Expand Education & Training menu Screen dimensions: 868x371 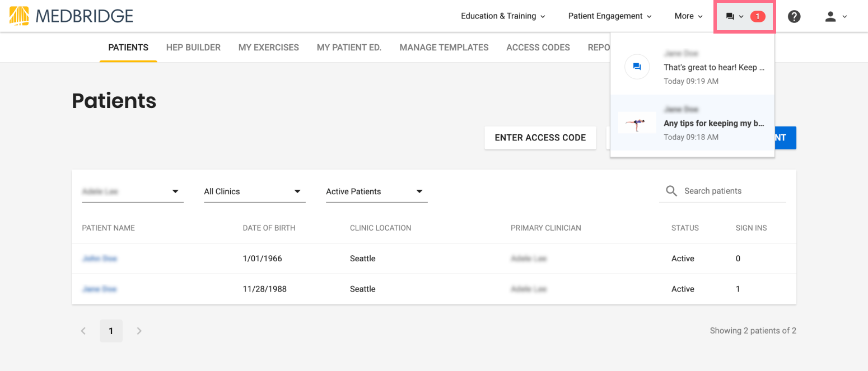click(503, 16)
